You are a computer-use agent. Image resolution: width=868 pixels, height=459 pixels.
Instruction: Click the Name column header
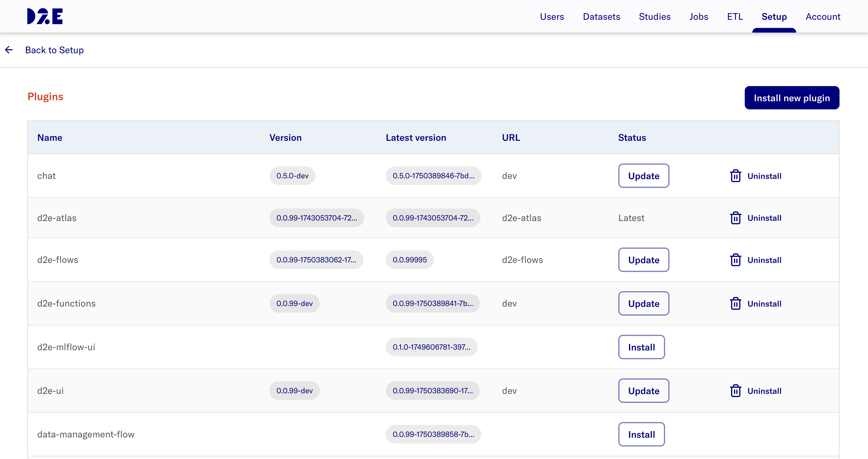49,138
